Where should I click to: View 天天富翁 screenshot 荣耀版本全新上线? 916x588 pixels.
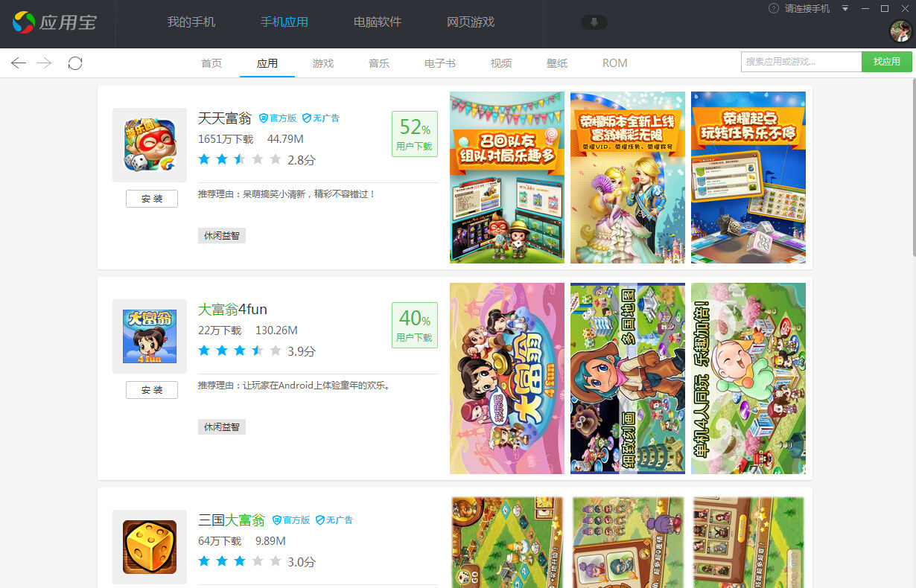pos(628,177)
